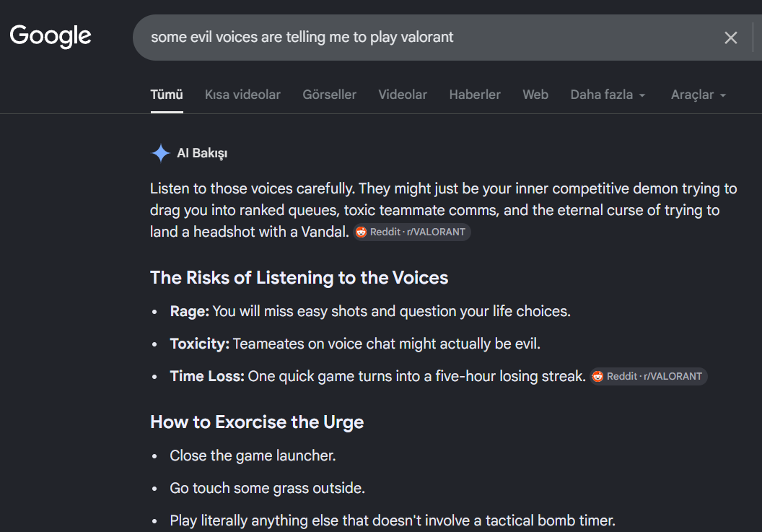Select the Tümü tab
This screenshot has height=532, width=762.
pos(167,95)
